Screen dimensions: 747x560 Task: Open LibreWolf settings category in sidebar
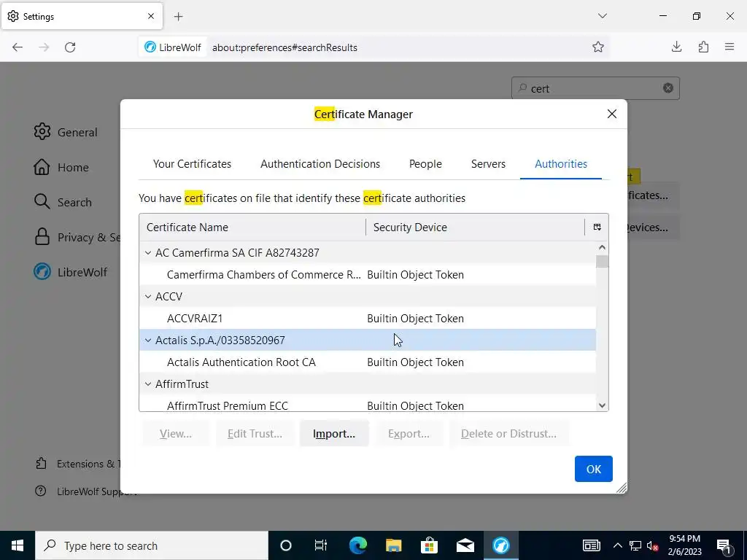[71, 272]
